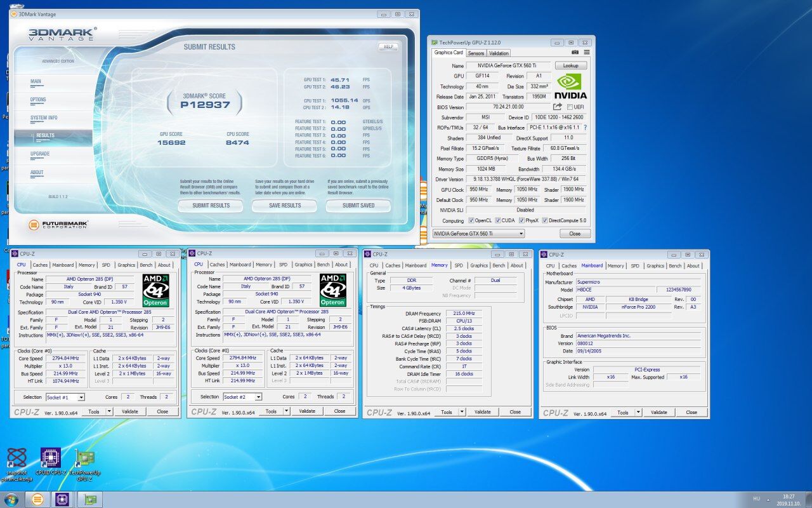Click the AMD Opteron logo in Socket #1 CPU-Z
Image resolution: width=812 pixels, height=508 pixels.
pyautogui.click(x=155, y=290)
